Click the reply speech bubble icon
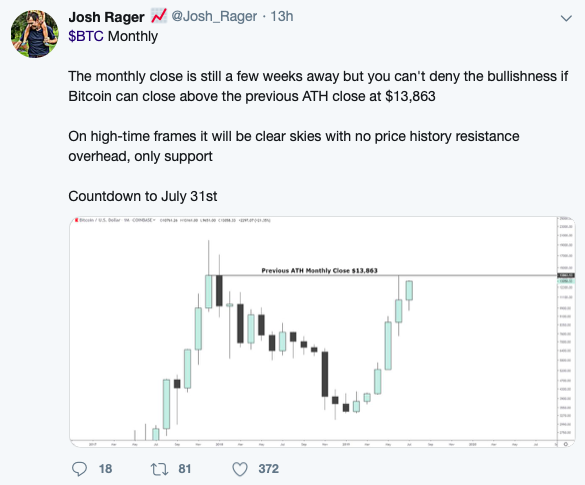 click(x=79, y=469)
